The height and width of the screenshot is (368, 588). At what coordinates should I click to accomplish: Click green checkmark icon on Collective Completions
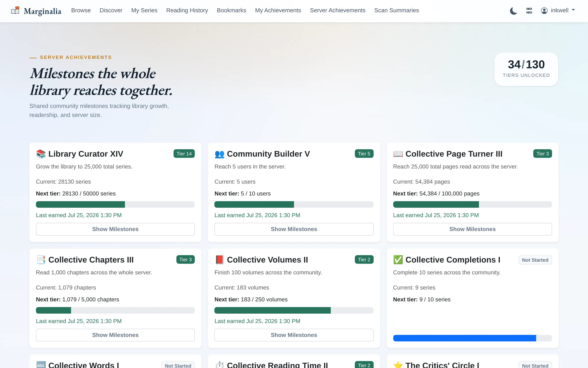(398, 260)
